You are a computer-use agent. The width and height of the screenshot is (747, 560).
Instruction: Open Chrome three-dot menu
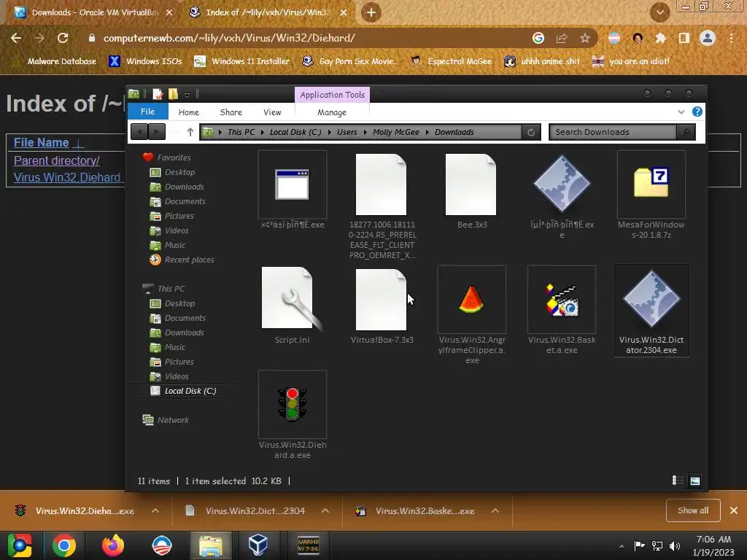pyautogui.click(x=731, y=38)
